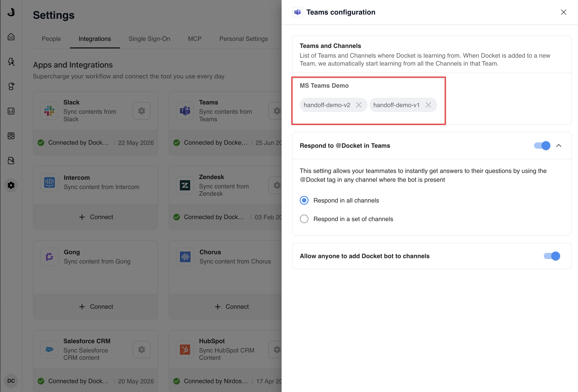Click the Salesforce CRM card title

(x=87, y=341)
